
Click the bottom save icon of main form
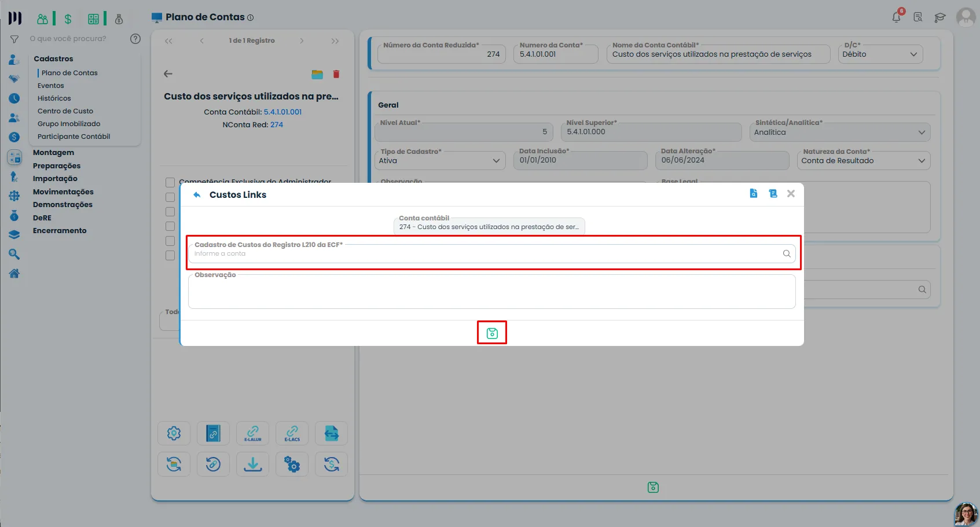click(x=653, y=488)
